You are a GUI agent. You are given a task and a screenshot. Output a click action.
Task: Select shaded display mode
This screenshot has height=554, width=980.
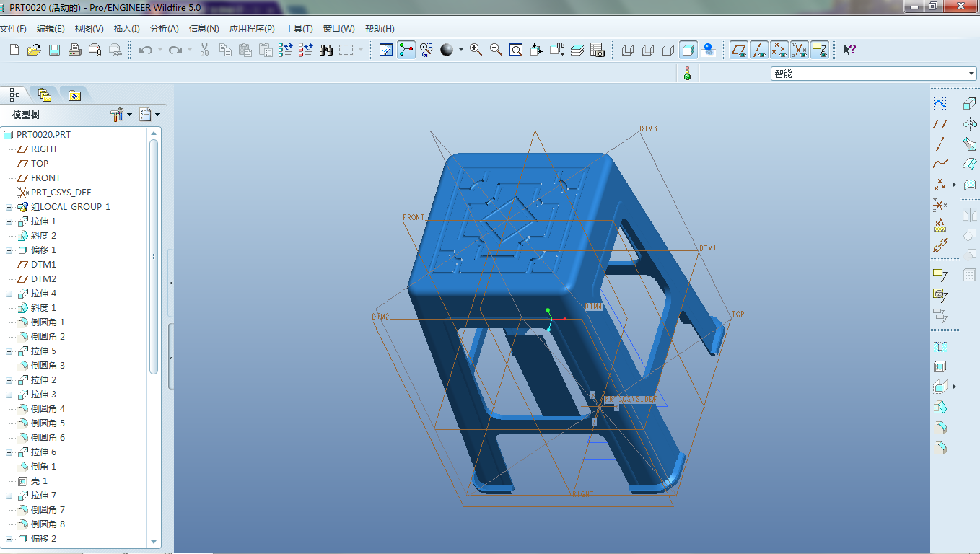(688, 50)
